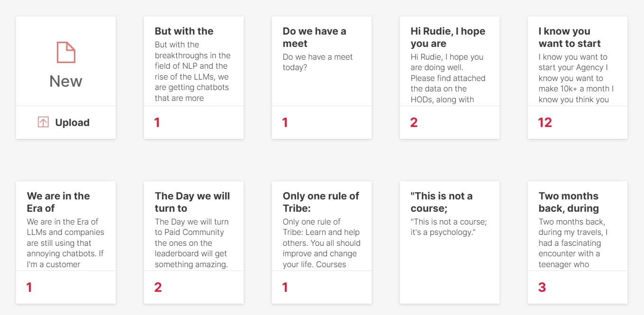This screenshot has width=644, height=315.
Task: Click the Upload button label
Action: [x=72, y=122]
